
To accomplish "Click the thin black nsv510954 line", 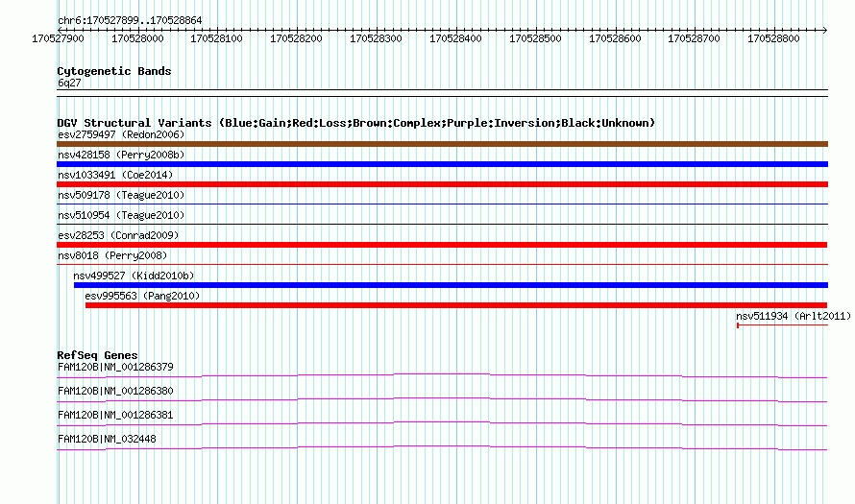I will 442,224.
